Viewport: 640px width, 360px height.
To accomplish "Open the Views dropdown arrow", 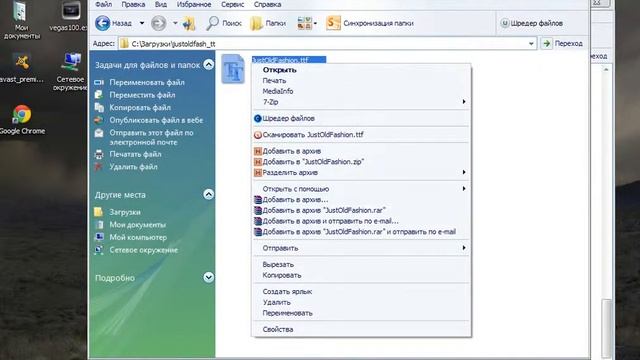I will (x=316, y=23).
